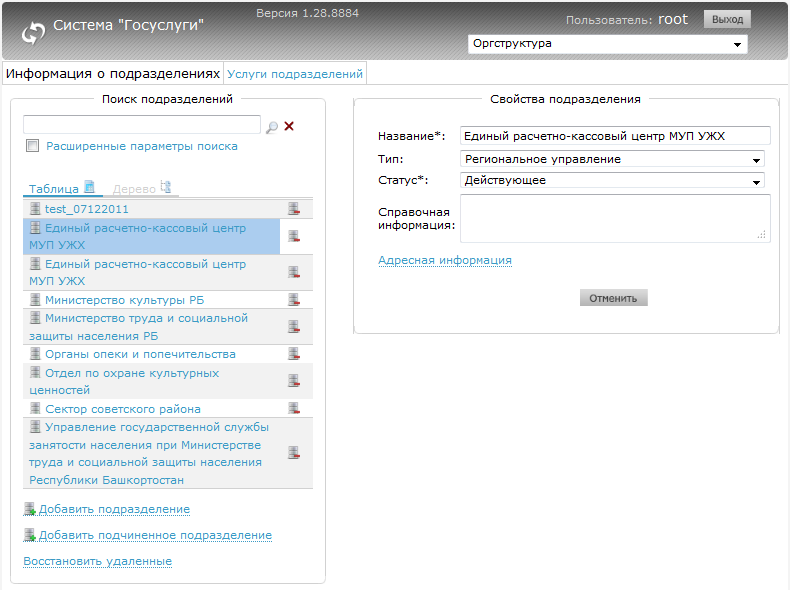This screenshot has height=590, width=790.
Task: Delete the highlighted Единый расчетно-кассовый центр row
Action: [294, 236]
